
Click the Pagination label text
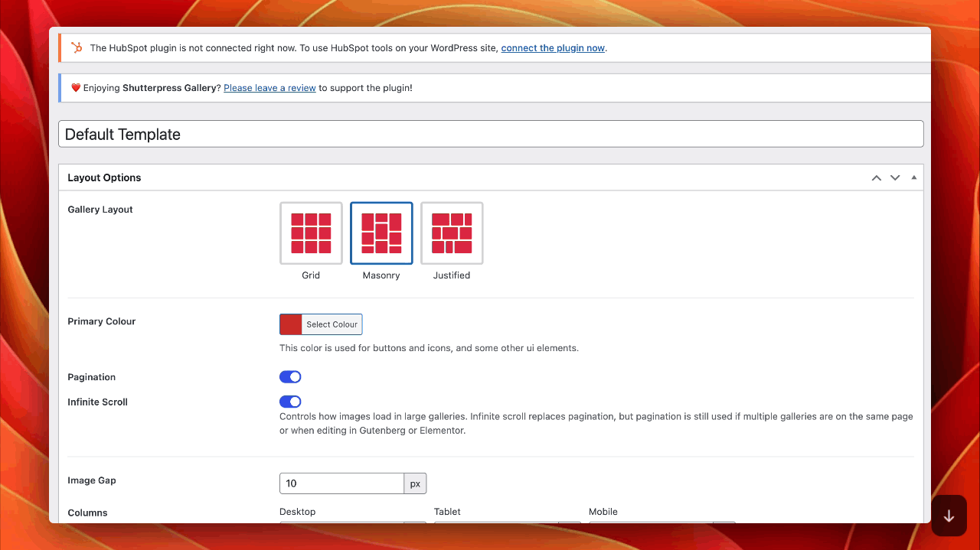[x=92, y=377]
